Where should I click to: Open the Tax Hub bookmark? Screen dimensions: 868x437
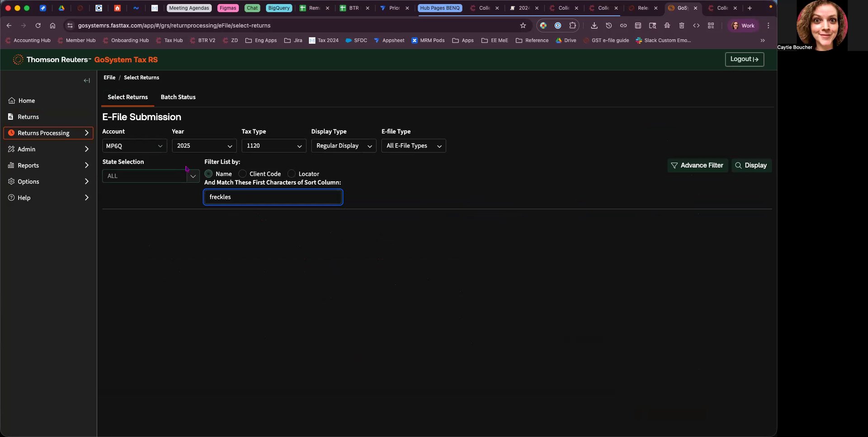coord(169,41)
